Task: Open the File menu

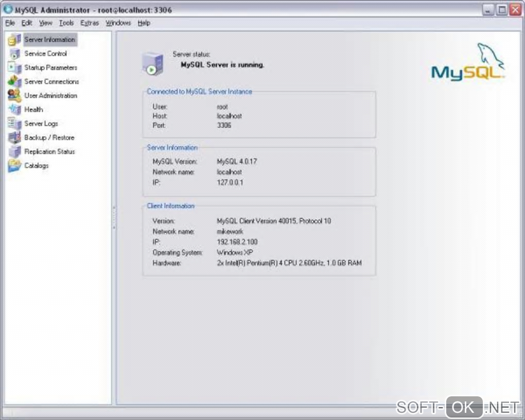Action: [x=10, y=23]
